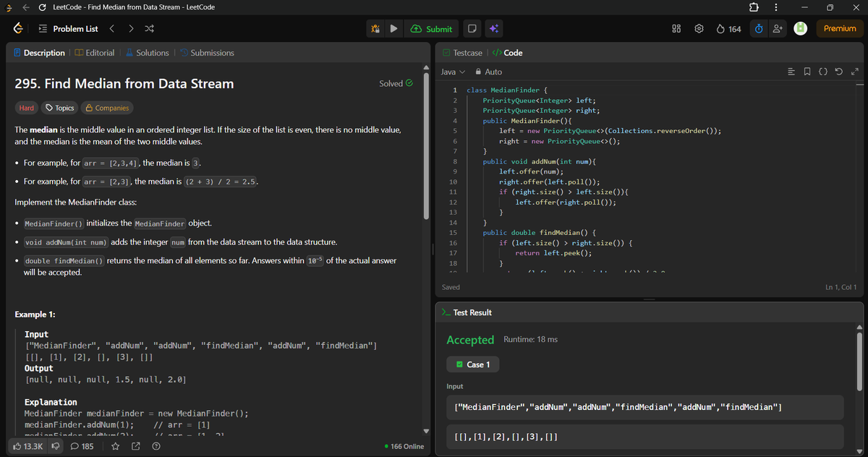Viewport: 868px width, 457px height.
Task: Open the Problem List panel
Action: pyautogui.click(x=68, y=29)
